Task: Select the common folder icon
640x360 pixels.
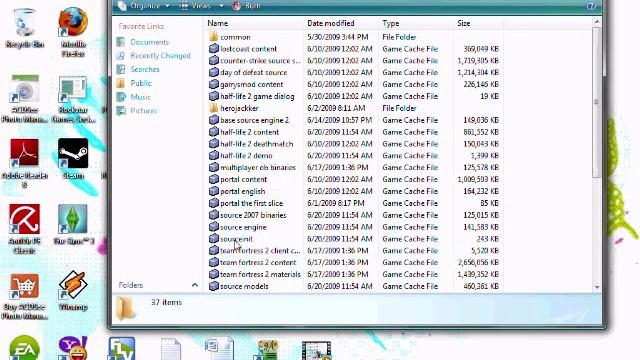Action: click(213, 37)
